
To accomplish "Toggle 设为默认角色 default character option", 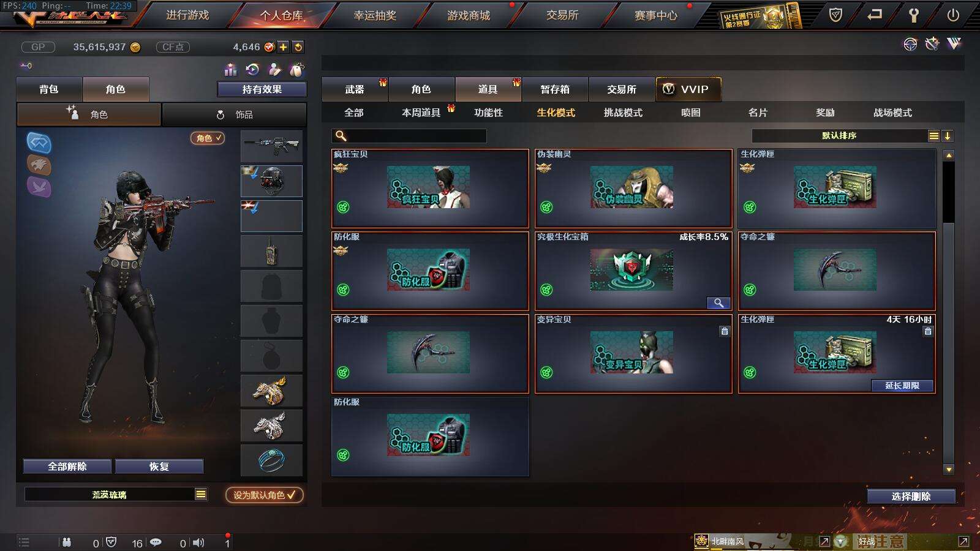I will coord(265,495).
